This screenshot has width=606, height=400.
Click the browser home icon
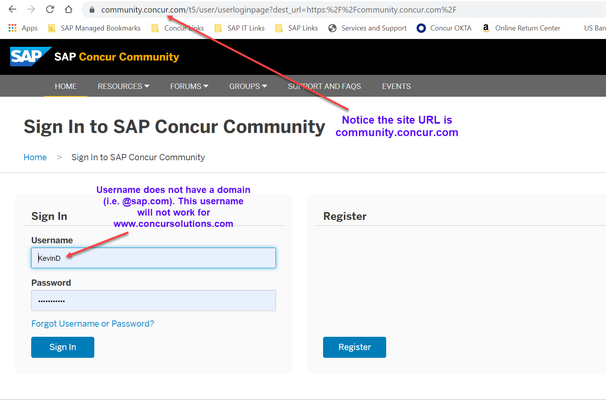tap(71, 10)
